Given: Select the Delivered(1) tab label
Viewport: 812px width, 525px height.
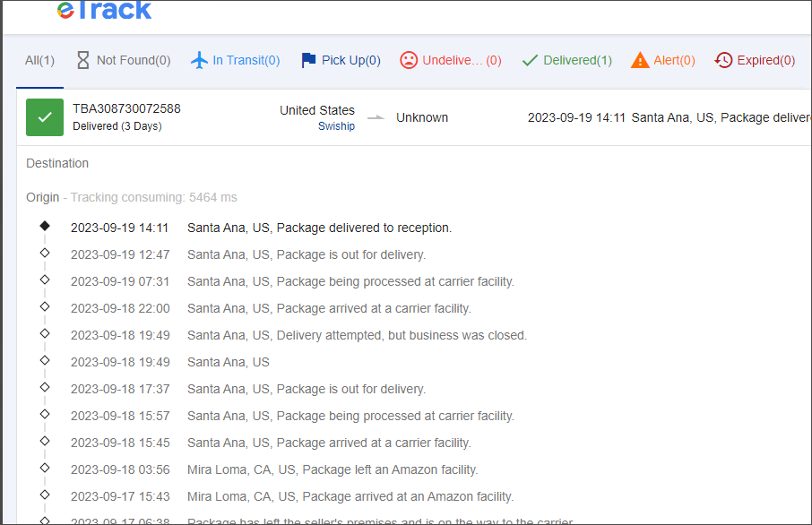Looking at the screenshot, I should click(577, 61).
